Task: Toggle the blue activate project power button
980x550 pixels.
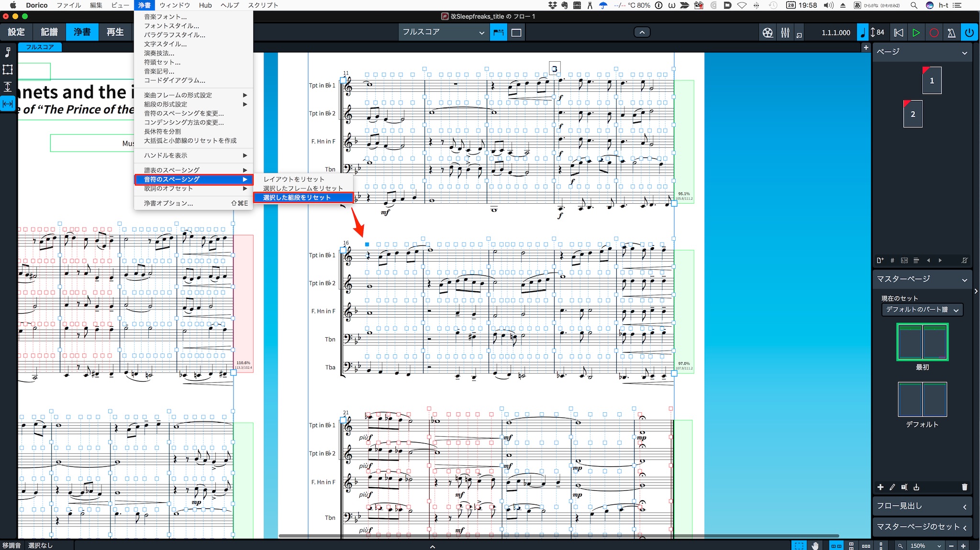Action: [x=969, y=33]
